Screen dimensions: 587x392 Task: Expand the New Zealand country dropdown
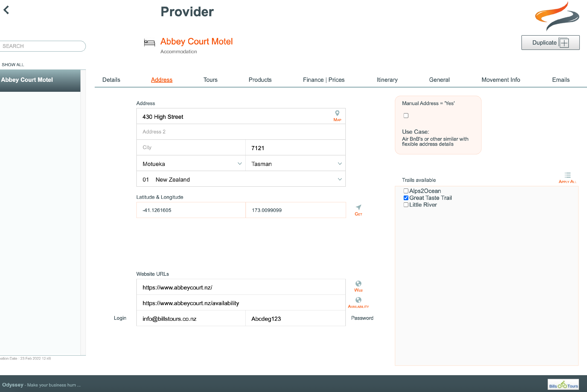click(339, 179)
